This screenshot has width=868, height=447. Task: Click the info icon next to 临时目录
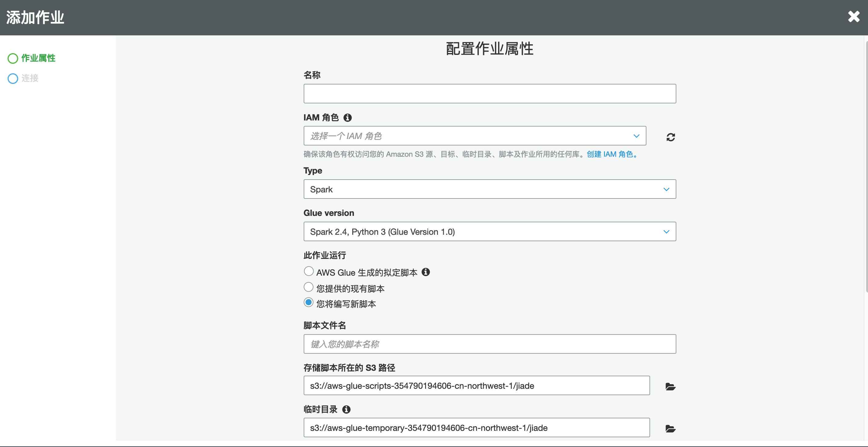tap(346, 409)
